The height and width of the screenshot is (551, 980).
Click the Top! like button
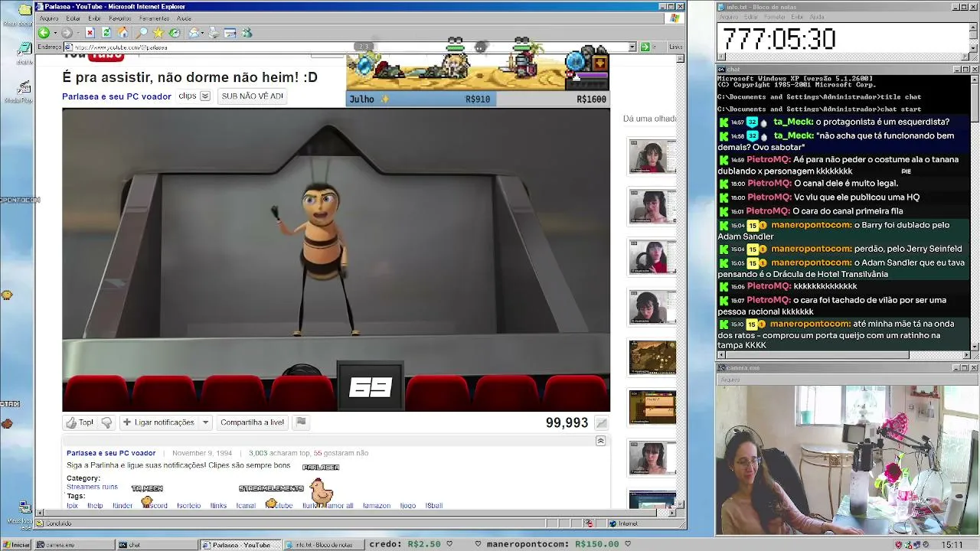click(80, 422)
